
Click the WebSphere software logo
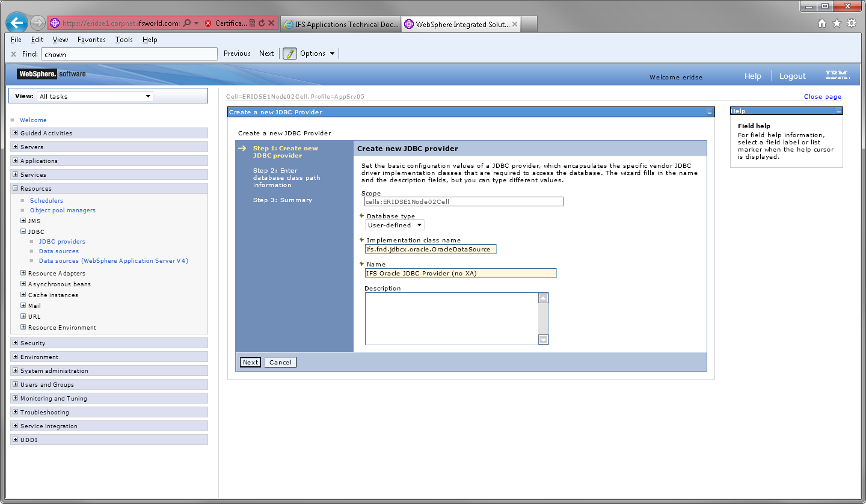[51, 74]
